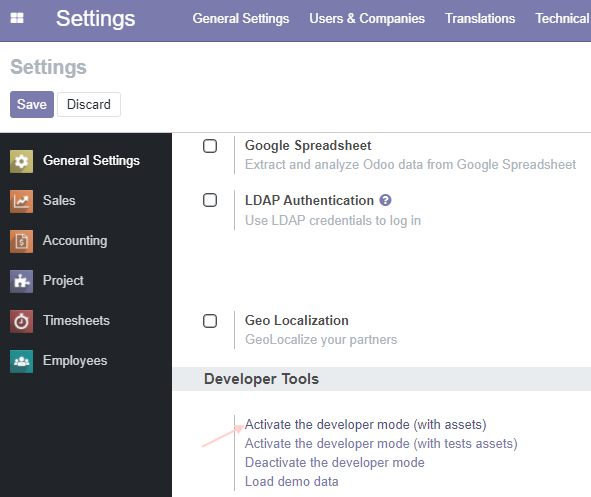This screenshot has height=497, width=591.
Task: Select the Employees people icon
Action: (21, 361)
